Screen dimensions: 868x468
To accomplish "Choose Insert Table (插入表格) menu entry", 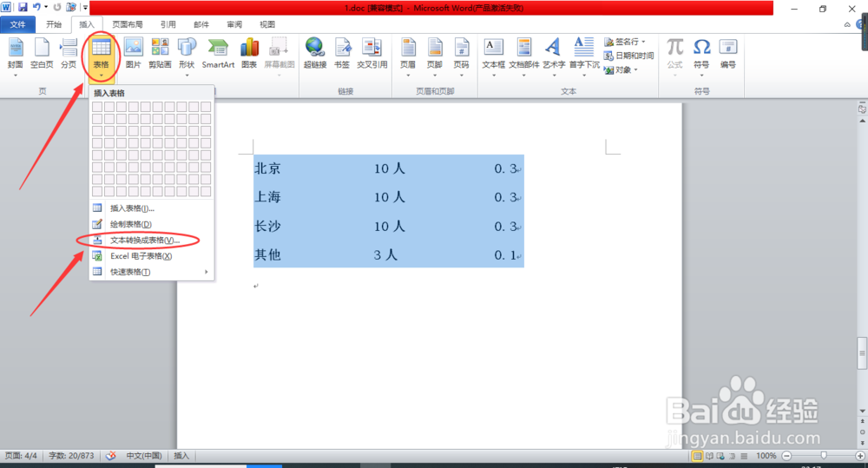I will tap(152, 208).
